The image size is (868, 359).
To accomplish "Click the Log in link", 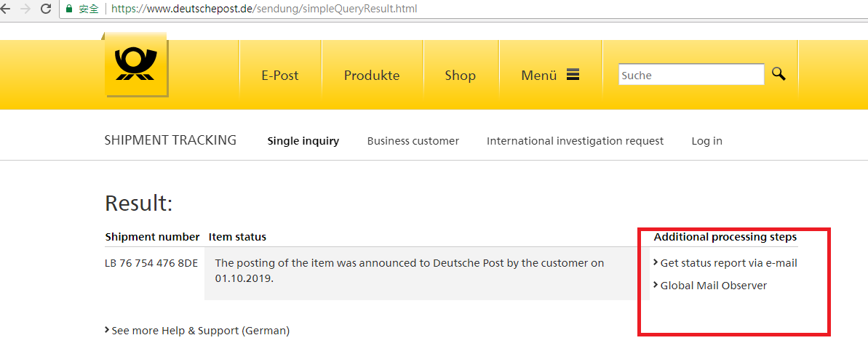I will [706, 141].
